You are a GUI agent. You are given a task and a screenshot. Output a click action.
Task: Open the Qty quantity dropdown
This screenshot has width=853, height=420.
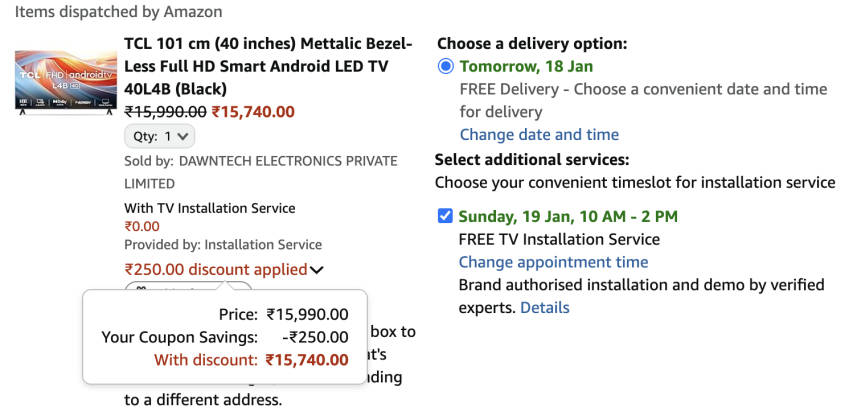point(159,136)
